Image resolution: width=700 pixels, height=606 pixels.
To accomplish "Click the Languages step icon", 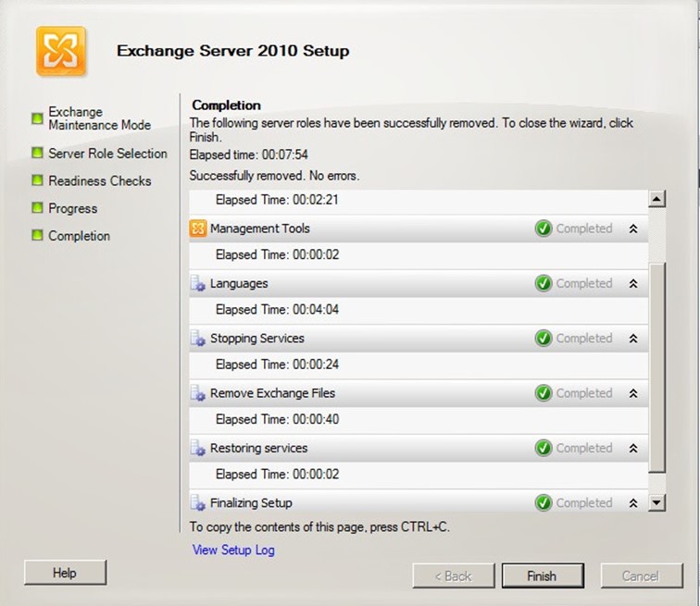I will click(x=198, y=284).
